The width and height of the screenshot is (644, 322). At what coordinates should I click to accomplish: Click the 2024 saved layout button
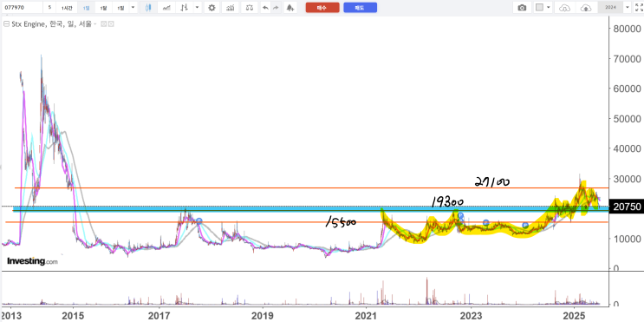tap(611, 8)
